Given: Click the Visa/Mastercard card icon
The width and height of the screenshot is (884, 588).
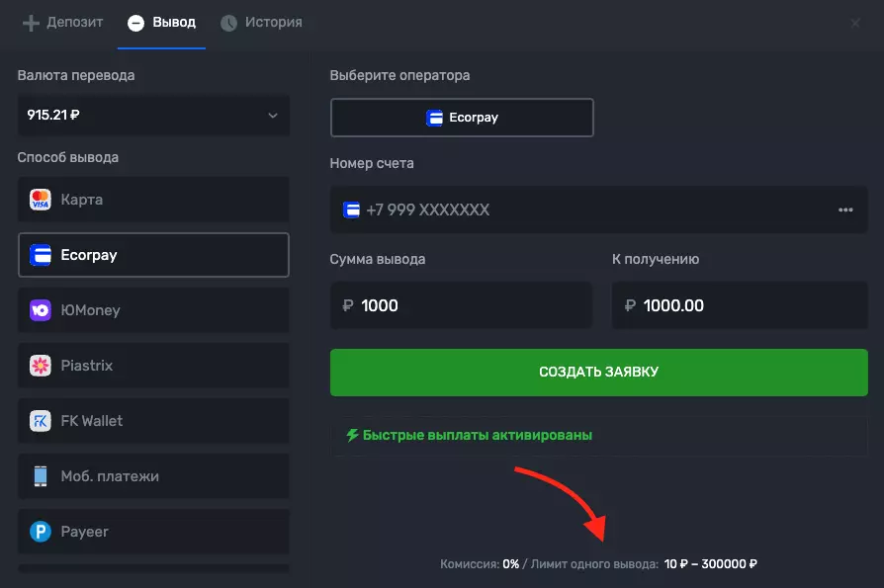Looking at the screenshot, I should coord(41,200).
